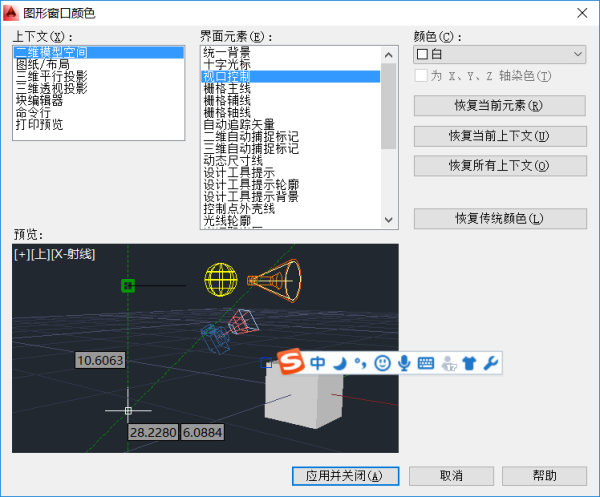Select 光线轮廓 interface element

coord(291,221)
